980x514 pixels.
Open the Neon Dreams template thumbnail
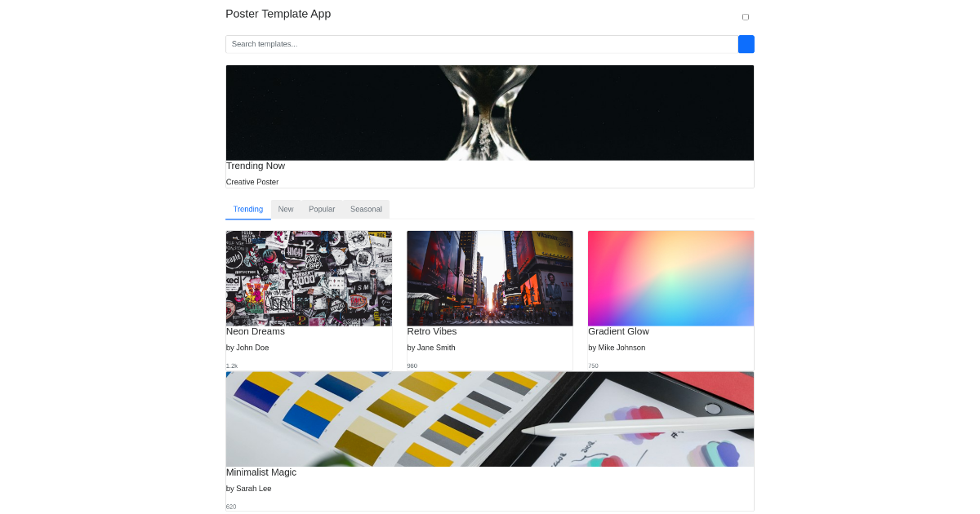[309, 278]
